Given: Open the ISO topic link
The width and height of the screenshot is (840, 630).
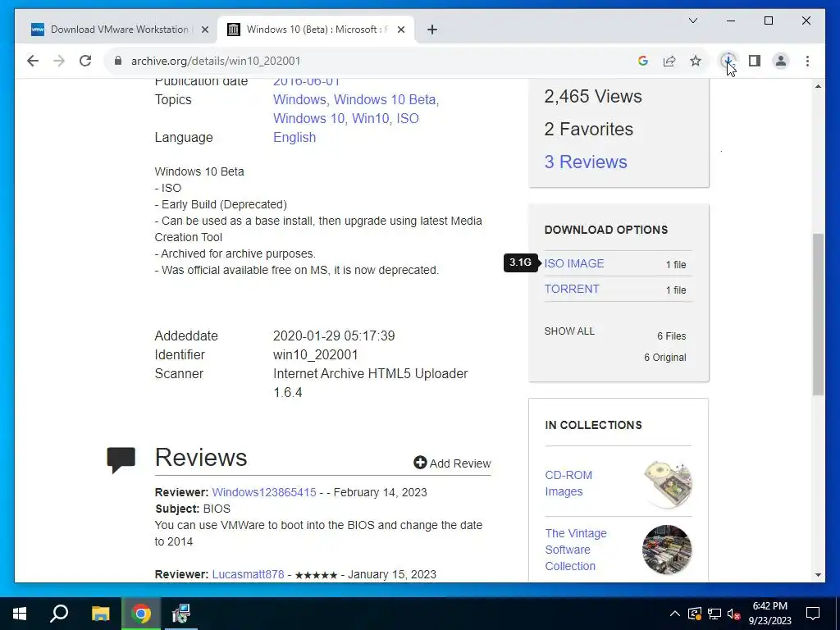Looking at the screenshot, I should pyautogui.click(x=408, y=118).
